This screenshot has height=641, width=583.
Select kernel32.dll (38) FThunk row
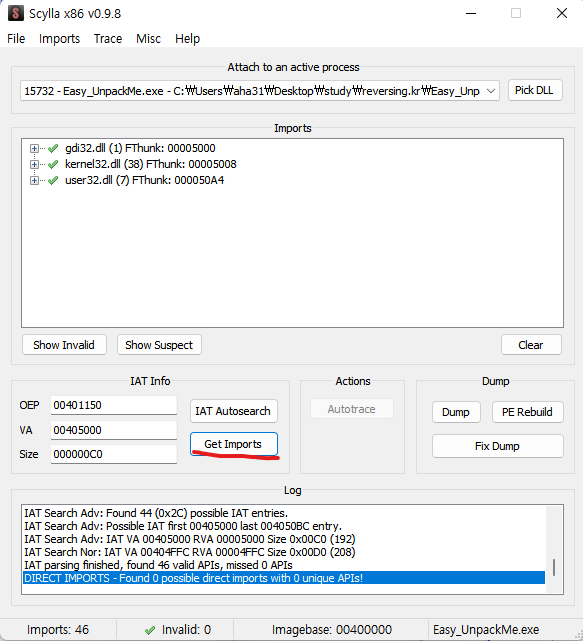pyautogui.click(x=150, y=164)
